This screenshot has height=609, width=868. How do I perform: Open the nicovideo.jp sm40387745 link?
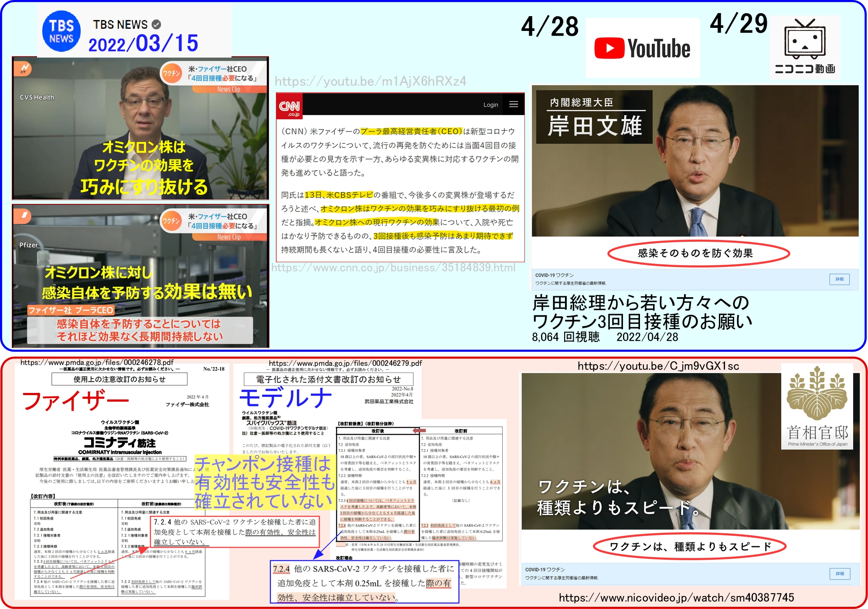(x=676, y=598)
